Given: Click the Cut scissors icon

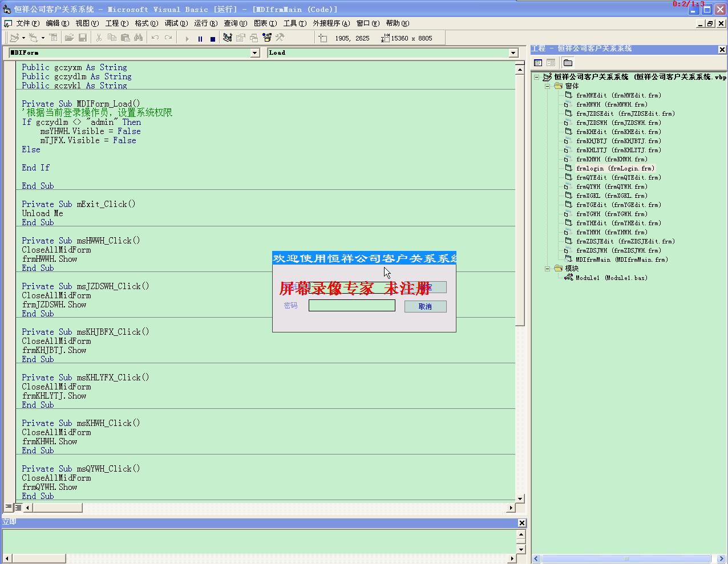Looking at the screenshot, I should [99, 38].
